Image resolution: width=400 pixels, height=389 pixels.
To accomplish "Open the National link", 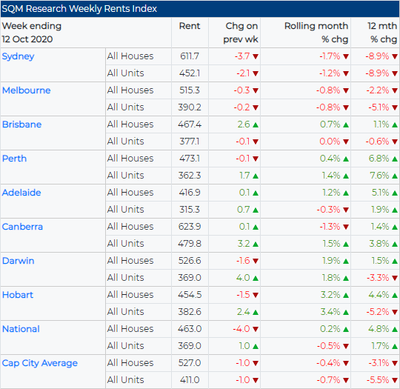I will point(21,329).
